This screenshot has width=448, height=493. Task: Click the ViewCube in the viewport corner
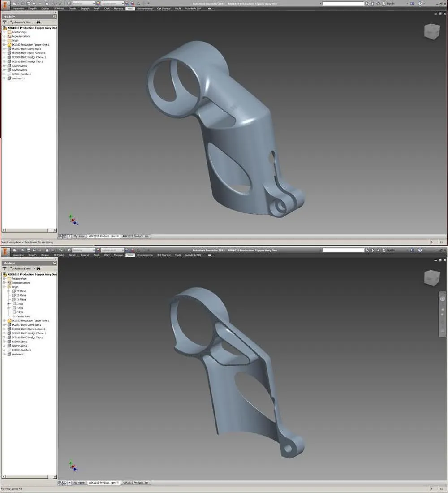(431, 32)
